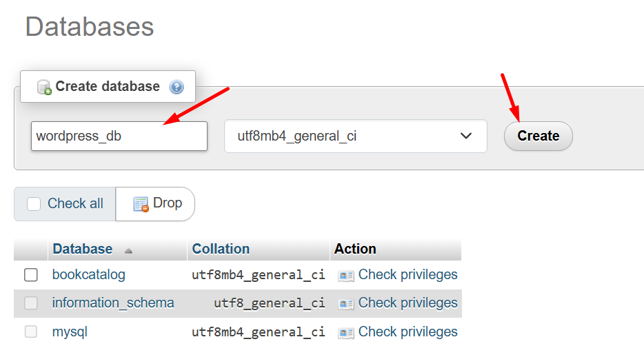Viewport: 644px width, 346px height.
Task: Sort by the Collation column header
Action: (x=221, y=249)
